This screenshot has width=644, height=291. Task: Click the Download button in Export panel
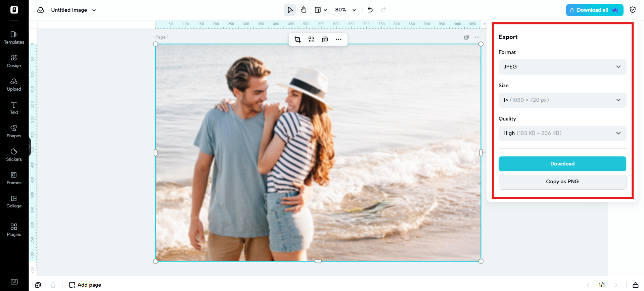562,164
